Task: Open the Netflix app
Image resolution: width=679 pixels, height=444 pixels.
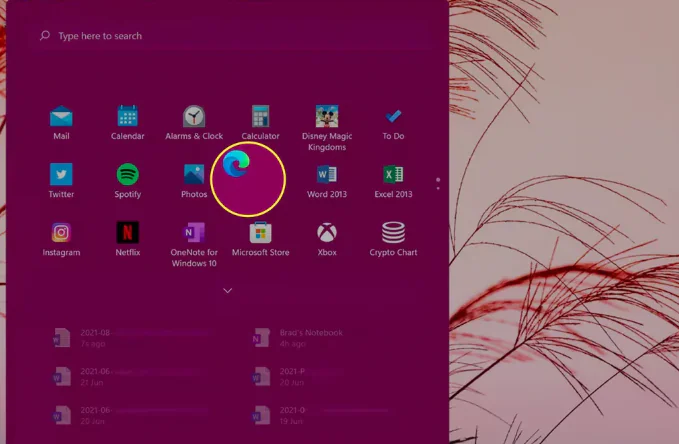Action: pyautogui.click(x=127, y=239)
